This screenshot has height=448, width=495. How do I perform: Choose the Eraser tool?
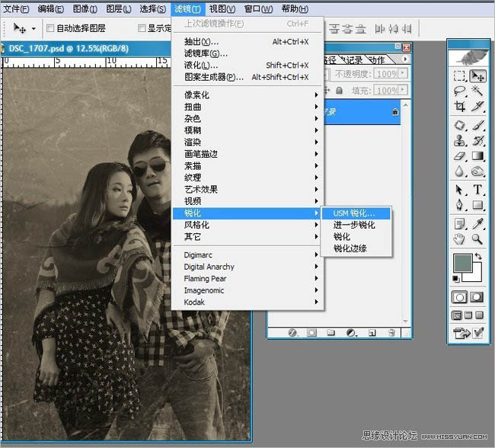460,156
